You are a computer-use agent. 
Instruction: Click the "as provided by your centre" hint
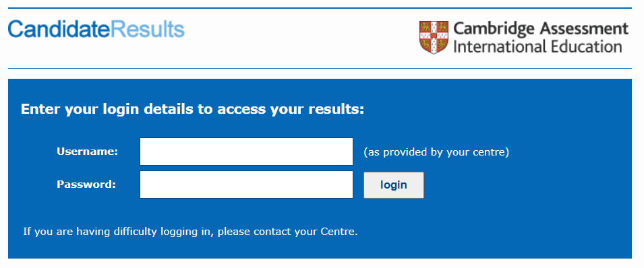tap(436, 152)
